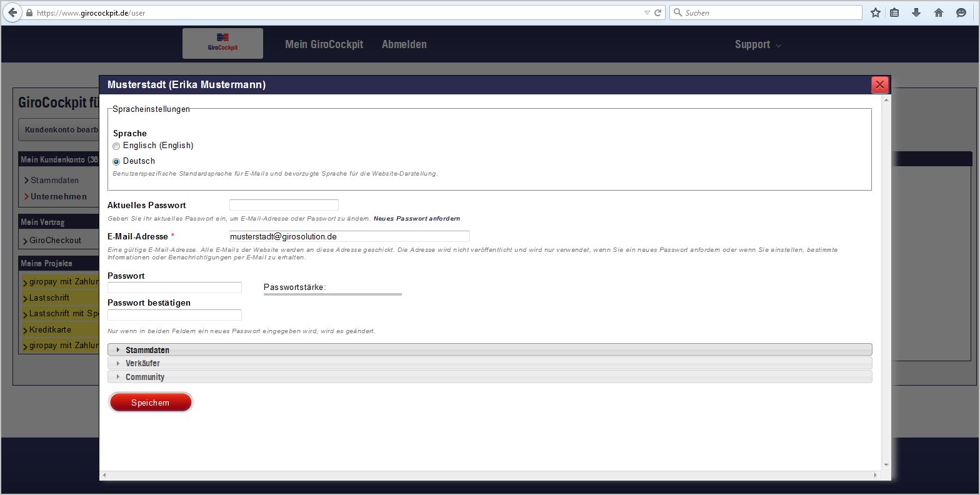Click the browser back arrow button
The width and height of the screenshot is (980, 495).
click(x=12, y=12)
